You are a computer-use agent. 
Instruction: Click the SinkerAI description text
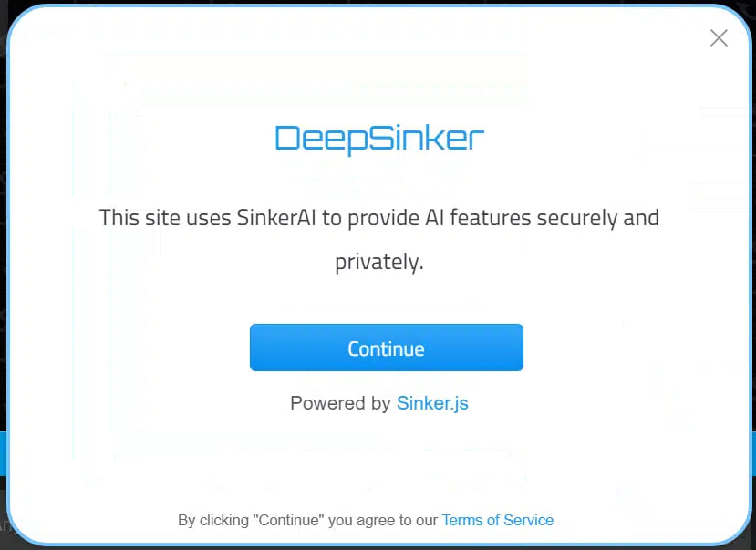379,240
